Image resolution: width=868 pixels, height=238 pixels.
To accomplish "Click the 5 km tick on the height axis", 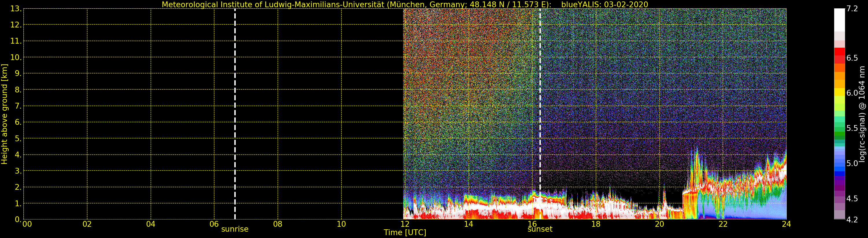I will tap(17, 139).
